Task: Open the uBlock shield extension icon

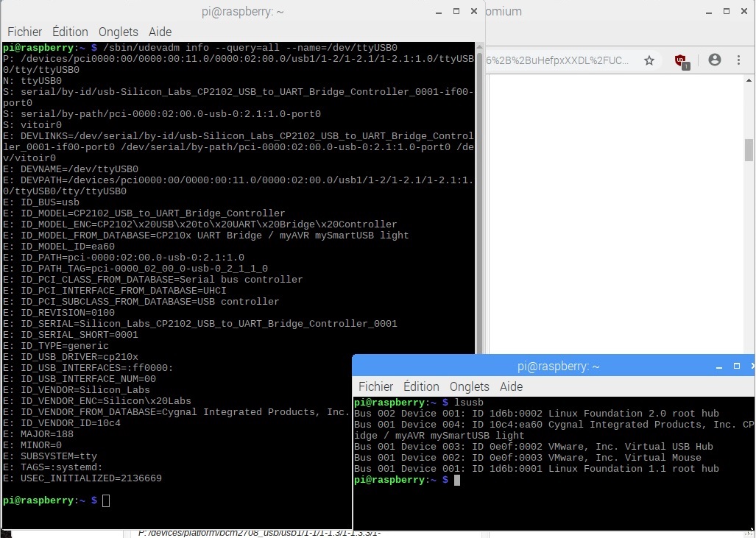Action: (x=682, y=61)
